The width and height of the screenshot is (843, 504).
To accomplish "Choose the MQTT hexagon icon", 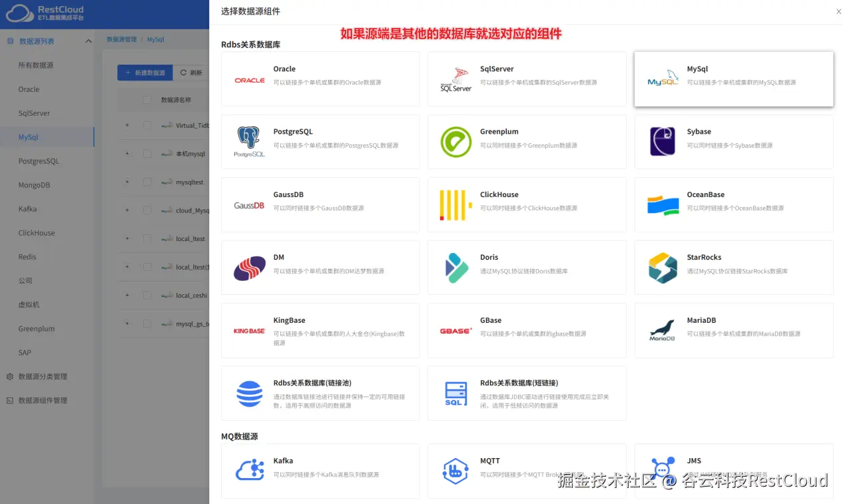I will [456, 471].
